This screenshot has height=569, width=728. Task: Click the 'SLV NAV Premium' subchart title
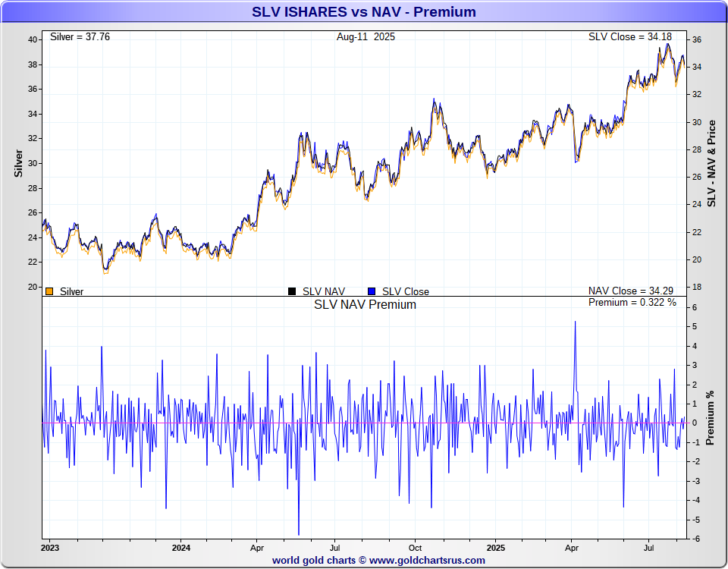(365, 305)
